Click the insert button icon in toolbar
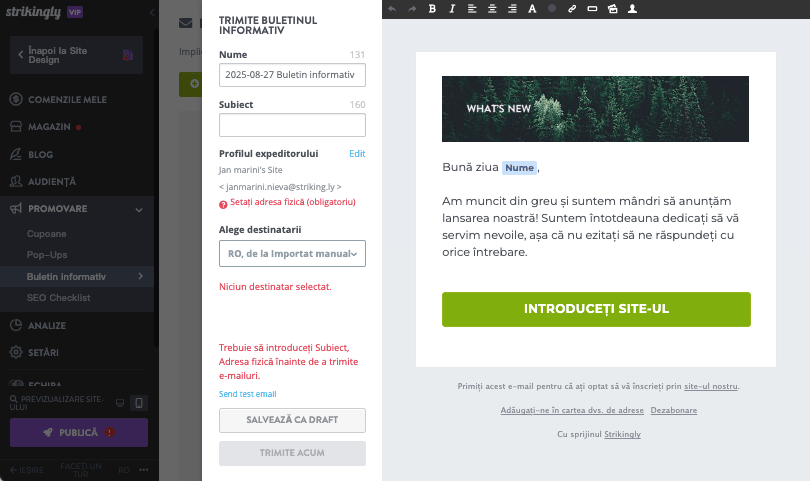Screen dimensions: 810x481 pos(592,9)
